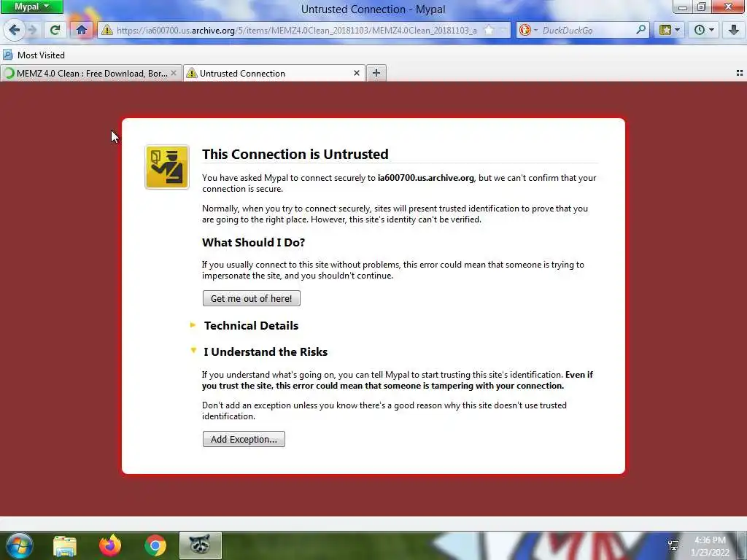The image size is (747, 560).
Task: Open the DuckDuckGo search engine dropdown
Action: (528, 31)
